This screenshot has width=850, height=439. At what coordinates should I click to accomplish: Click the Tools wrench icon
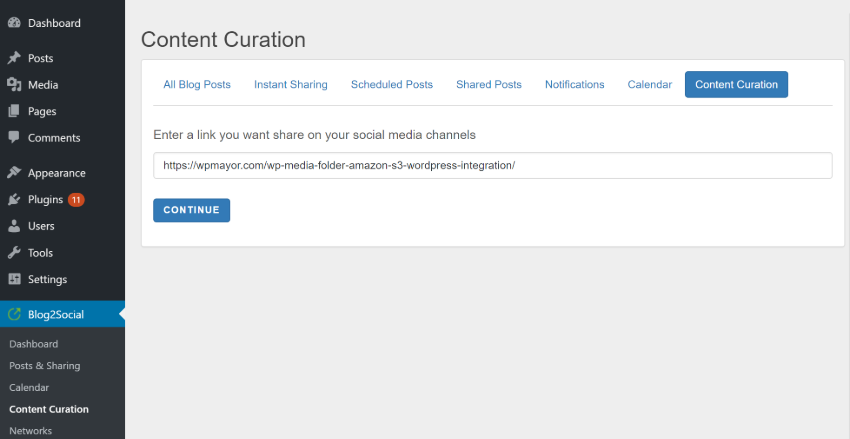coord(14,253)
